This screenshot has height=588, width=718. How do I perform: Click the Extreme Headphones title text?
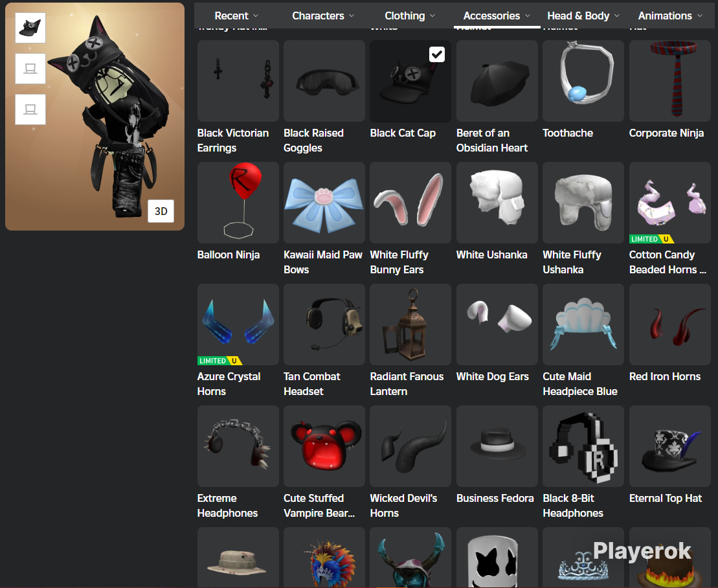pos(228,506)
